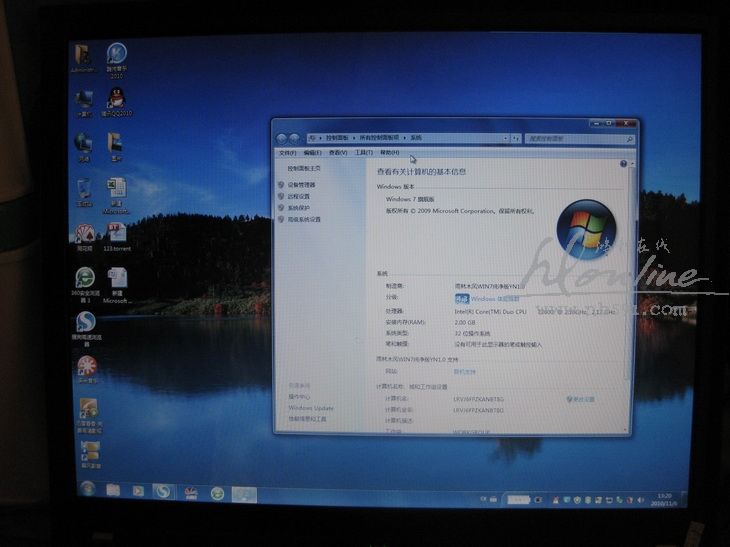Viewport: 730px width, 547px height.
Task: Click the 设备管理器 link in the sidebar
Action: (x=301, y=185)
